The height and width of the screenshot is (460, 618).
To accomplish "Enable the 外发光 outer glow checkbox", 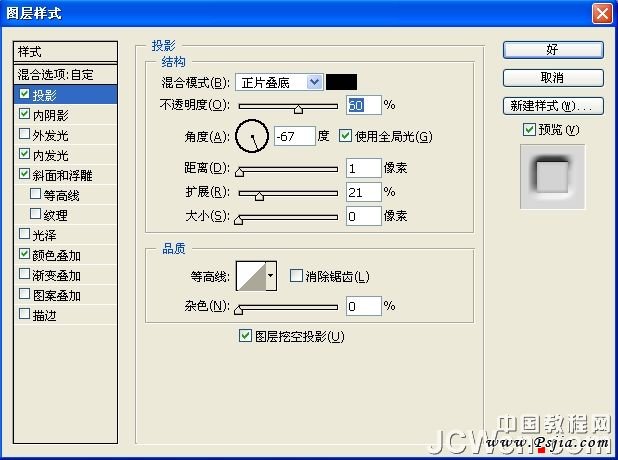I will 24,134.
